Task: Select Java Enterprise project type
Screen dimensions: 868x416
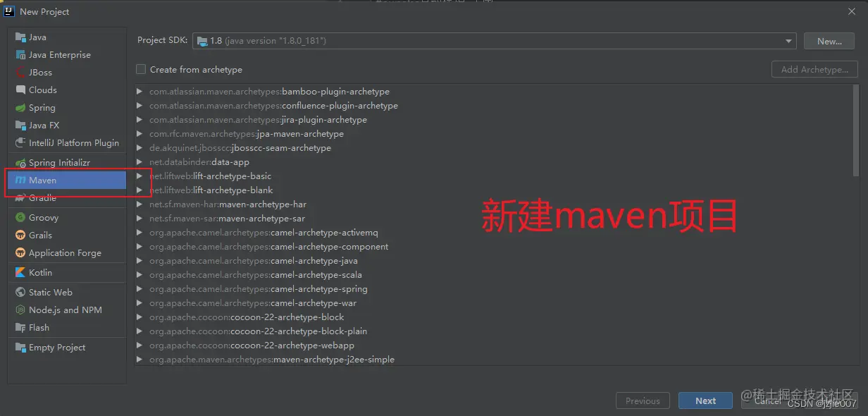Action: tap(67, 54)
